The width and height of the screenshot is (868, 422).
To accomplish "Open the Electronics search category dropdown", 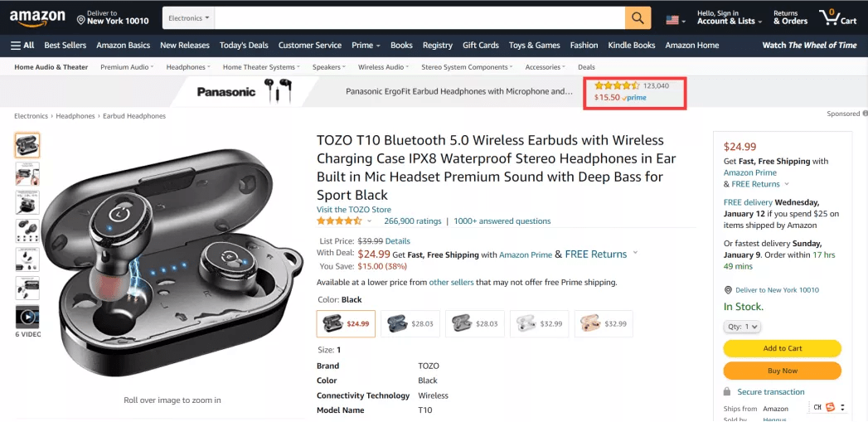I will pos(189,18).
